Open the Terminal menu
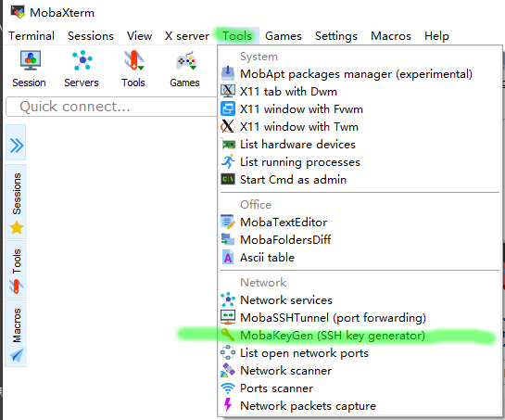505x420 pixels. tap(32, 36)
